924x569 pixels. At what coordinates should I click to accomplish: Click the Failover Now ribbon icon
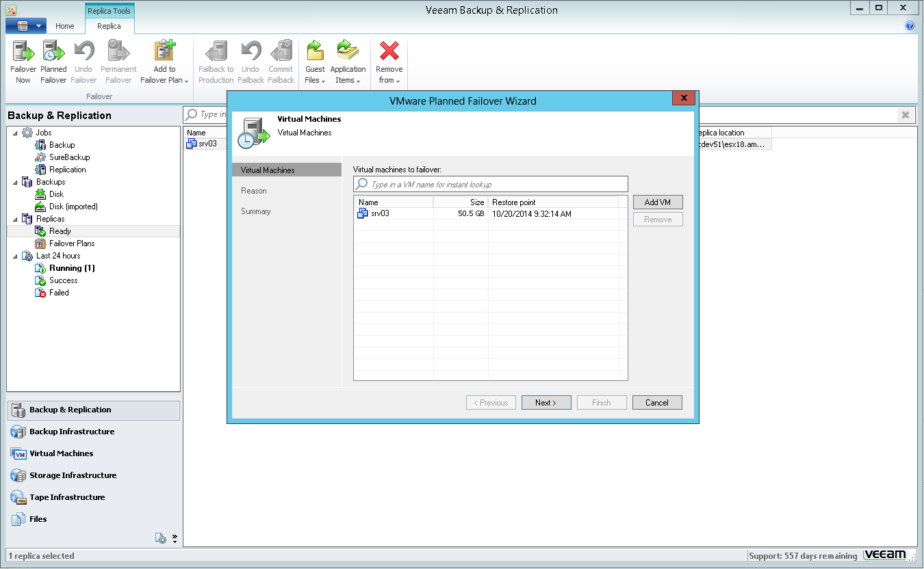(23, 62)
